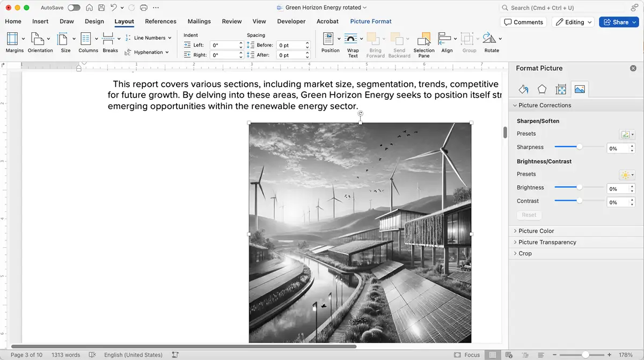The height and width of the screenshot is (360, 644).
Task: Click the word count in the status bar
Action: point(65,355)
